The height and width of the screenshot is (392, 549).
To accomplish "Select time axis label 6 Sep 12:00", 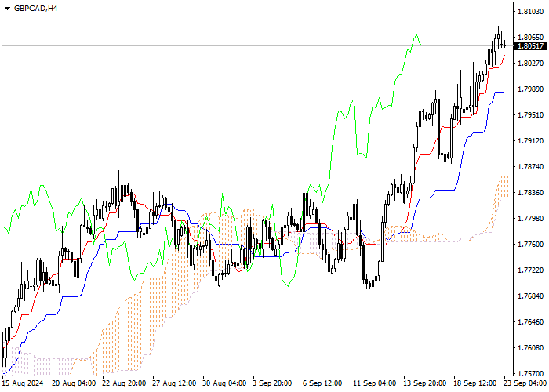I will pos(323,383).
